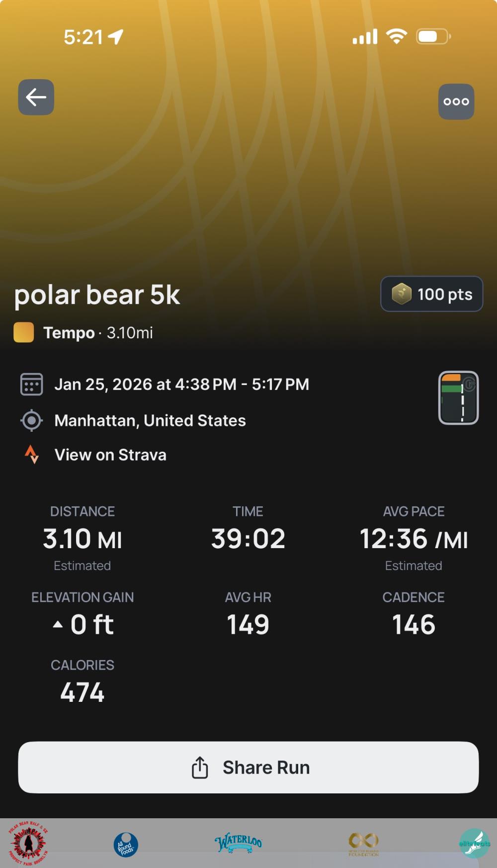Tap the Strava logo icon
The image size is (497, 868).
tap(32, 454)
